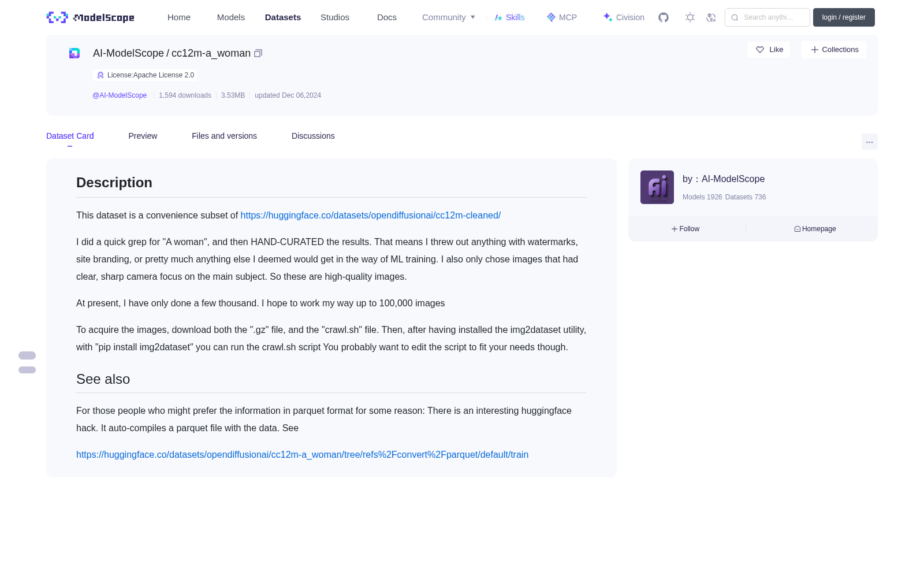This screenshot has width=924, height=578.
Task: Click the heart icon in Like button
Action: click(x=760, y=50)
